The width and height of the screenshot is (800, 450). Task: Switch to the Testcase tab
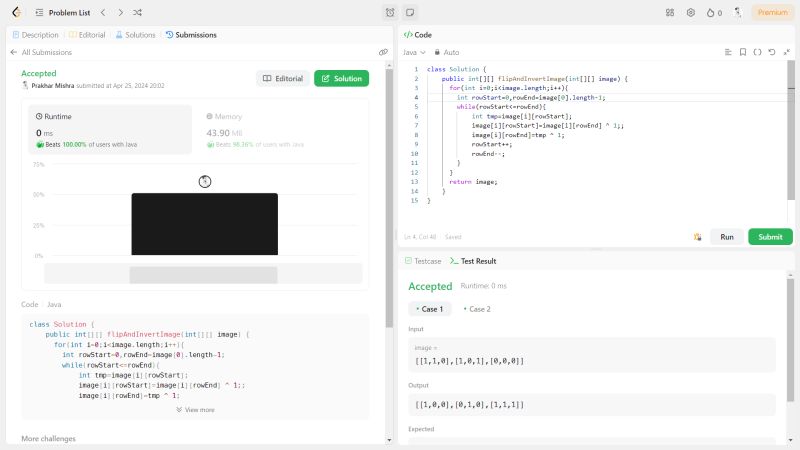[423, 261]
